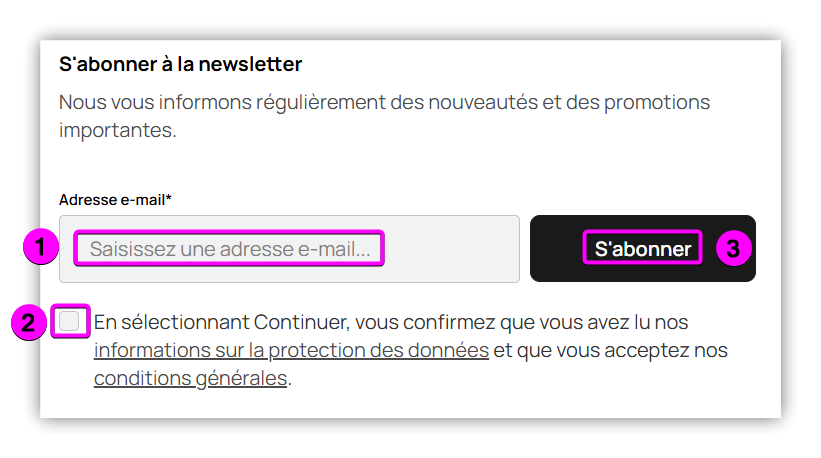The height and width of the screenshot is (458, 821).
Task: Click the 'S'abonner à la newsletter' heading
Action: (180, 65)
